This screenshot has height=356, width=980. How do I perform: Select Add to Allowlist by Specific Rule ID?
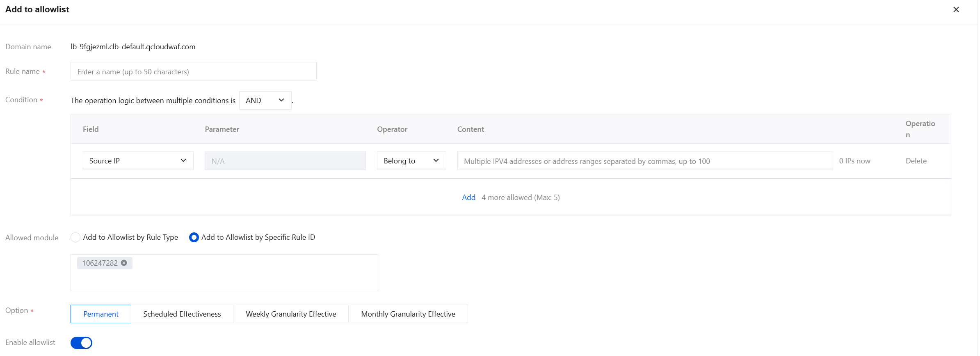pyautogui.click(x=194, y=237)
